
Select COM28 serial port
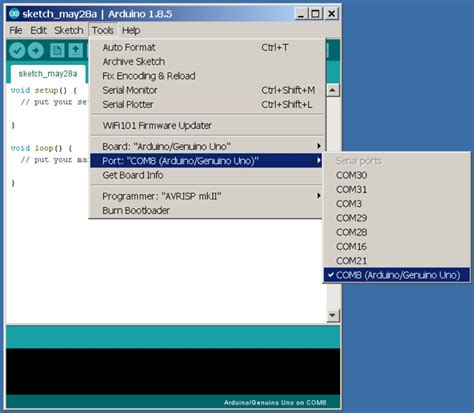coord(397,232)
